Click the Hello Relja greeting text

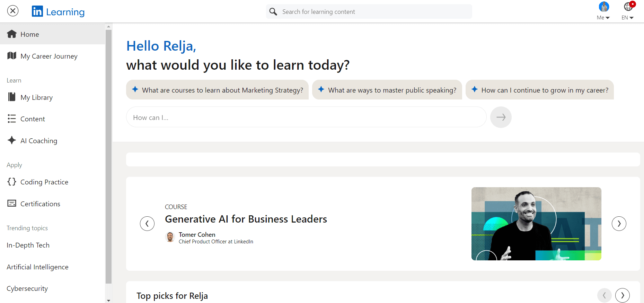point(161,46)
